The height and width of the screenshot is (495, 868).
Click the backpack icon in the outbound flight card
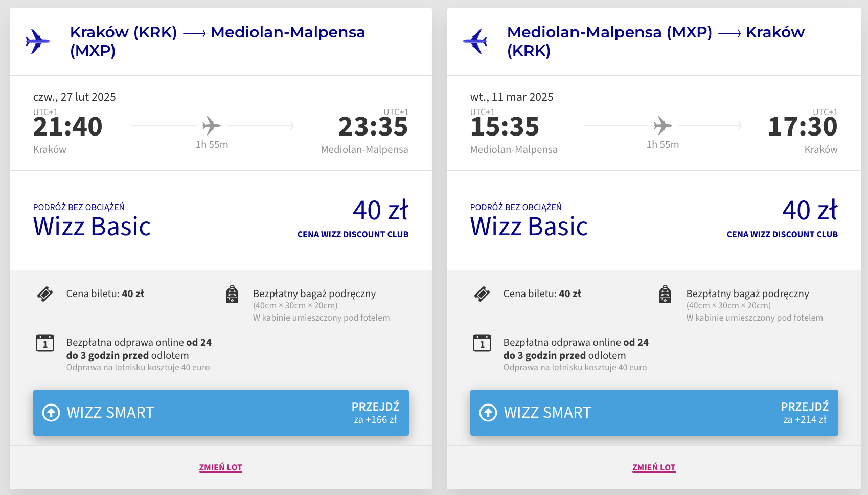(x=232, y=295)
